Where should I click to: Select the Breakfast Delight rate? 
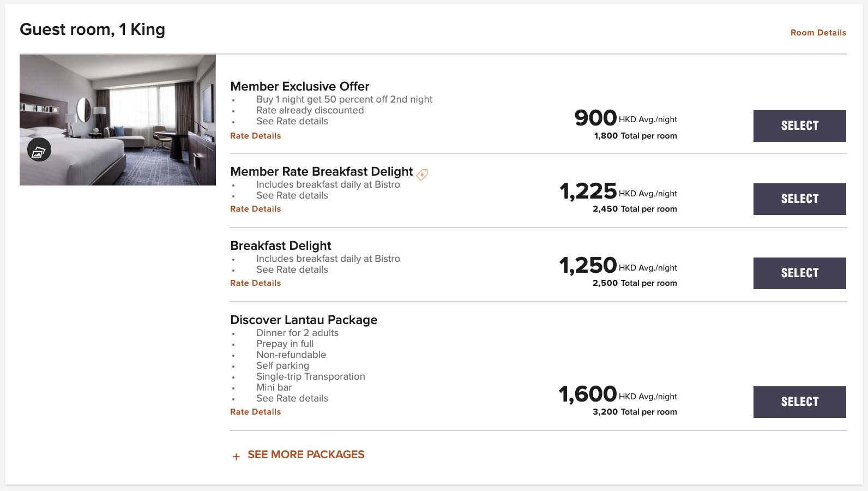pyautogui.click(x=800, y=273)
